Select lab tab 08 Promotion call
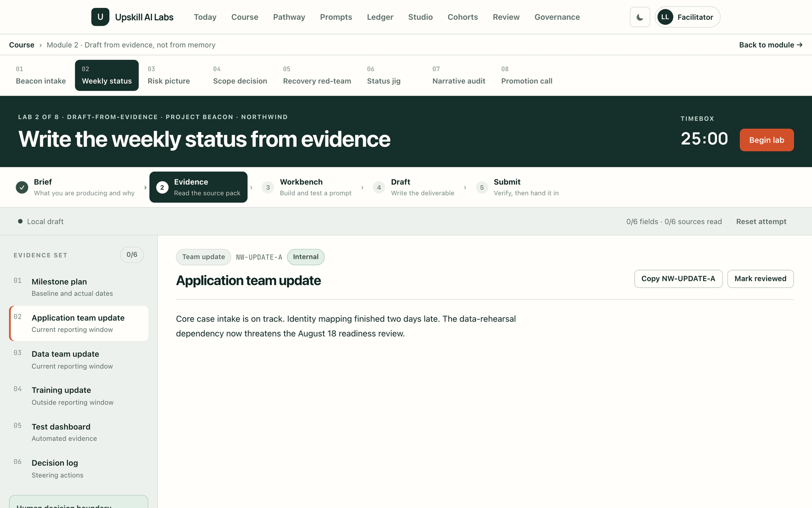812x508 pixels. pos(526,75)
